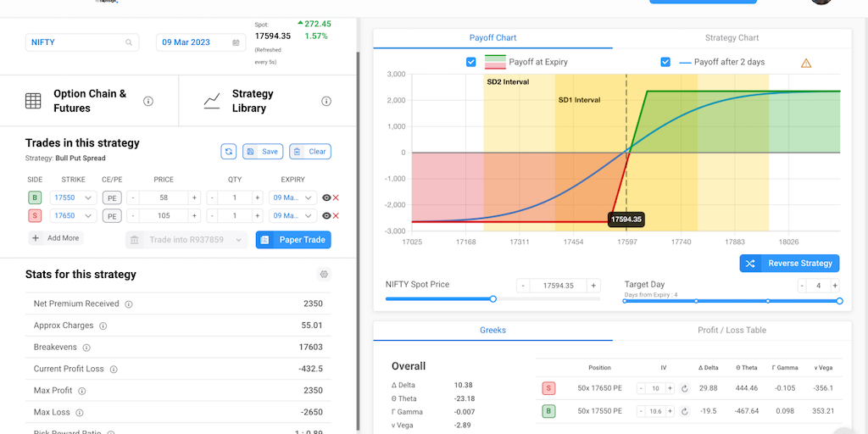Increase price of 17550 PE trade
The height and width of the screenshot is (434, 868).
click(194, 198)
